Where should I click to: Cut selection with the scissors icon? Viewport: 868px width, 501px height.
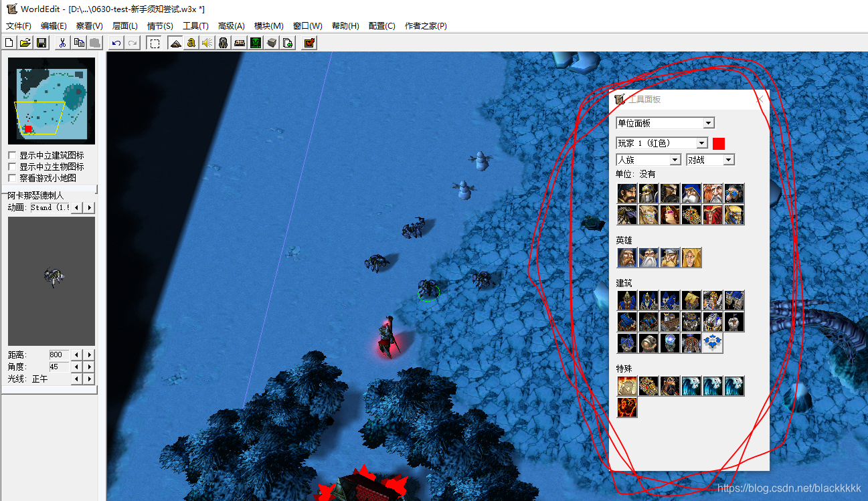pos(62,43)
